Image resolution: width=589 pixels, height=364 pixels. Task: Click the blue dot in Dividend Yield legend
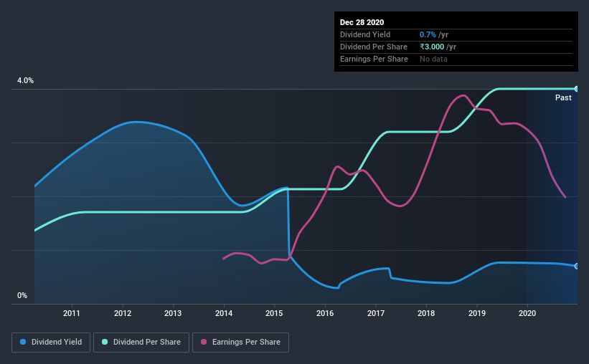[23, 342]
